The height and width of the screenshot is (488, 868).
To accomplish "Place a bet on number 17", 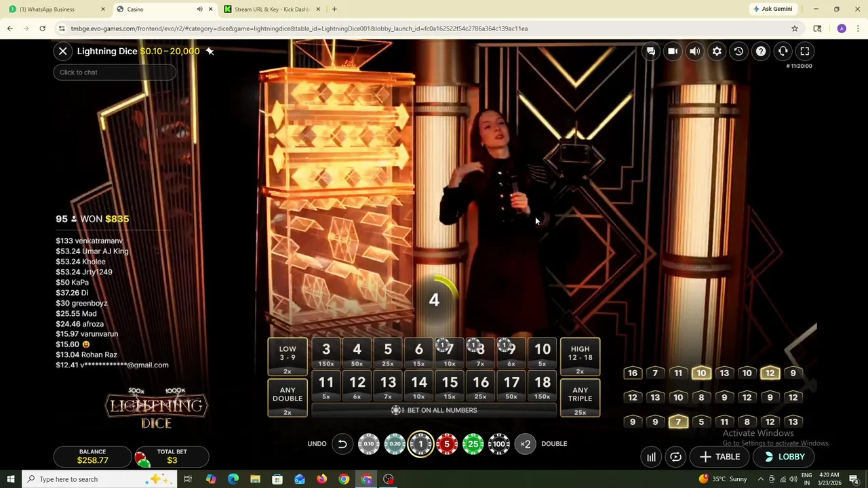I will [511, 386].
